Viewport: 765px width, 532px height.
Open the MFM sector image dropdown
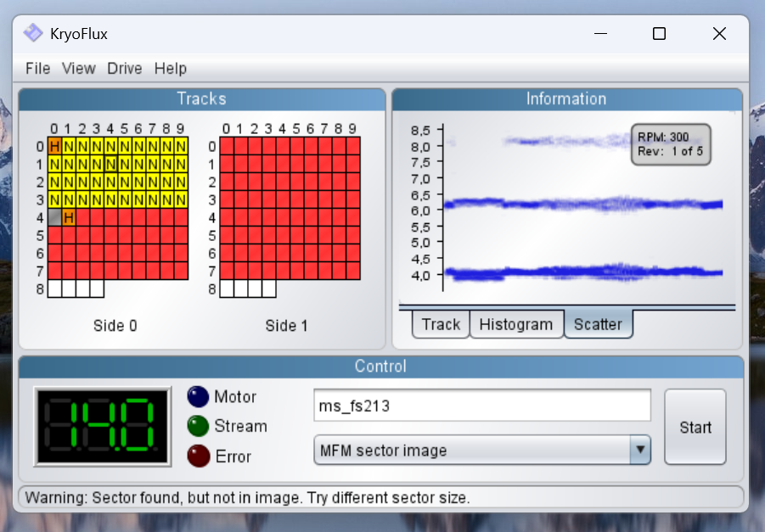(x=482, y=450)
